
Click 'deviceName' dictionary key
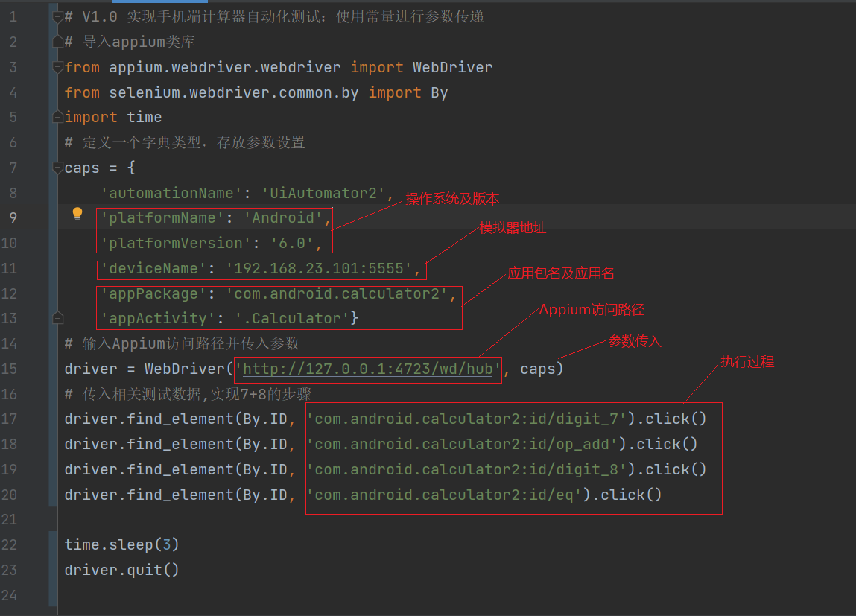click(x=153, y=268)
